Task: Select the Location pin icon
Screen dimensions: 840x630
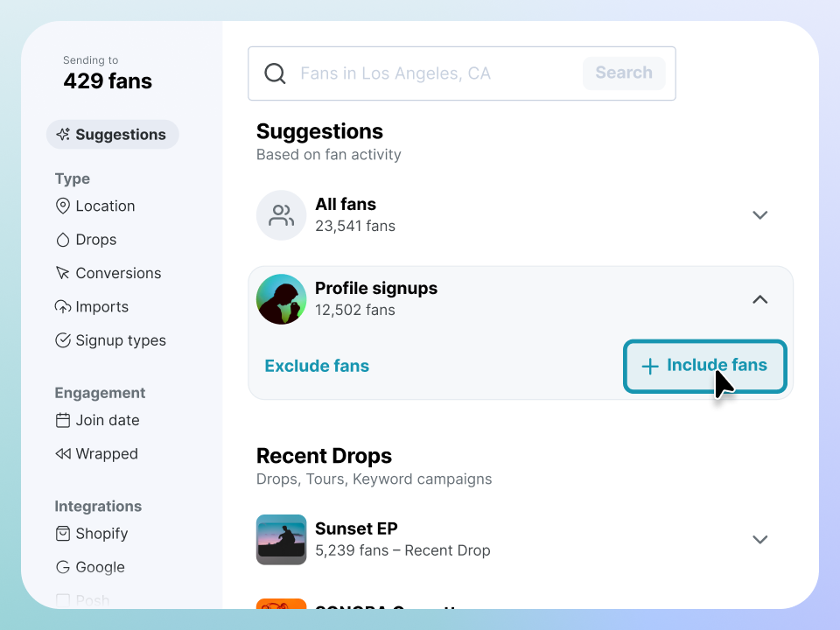Action: tap(63, 206)
